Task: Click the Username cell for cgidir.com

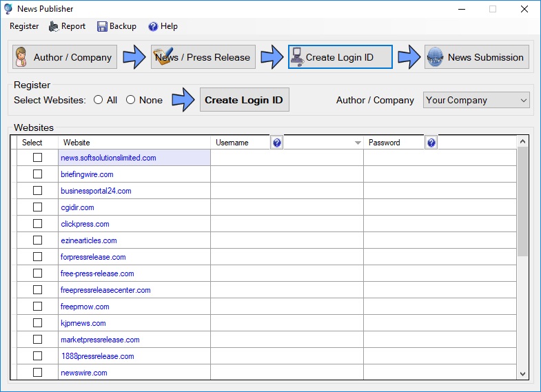Action: coord(287,207)
